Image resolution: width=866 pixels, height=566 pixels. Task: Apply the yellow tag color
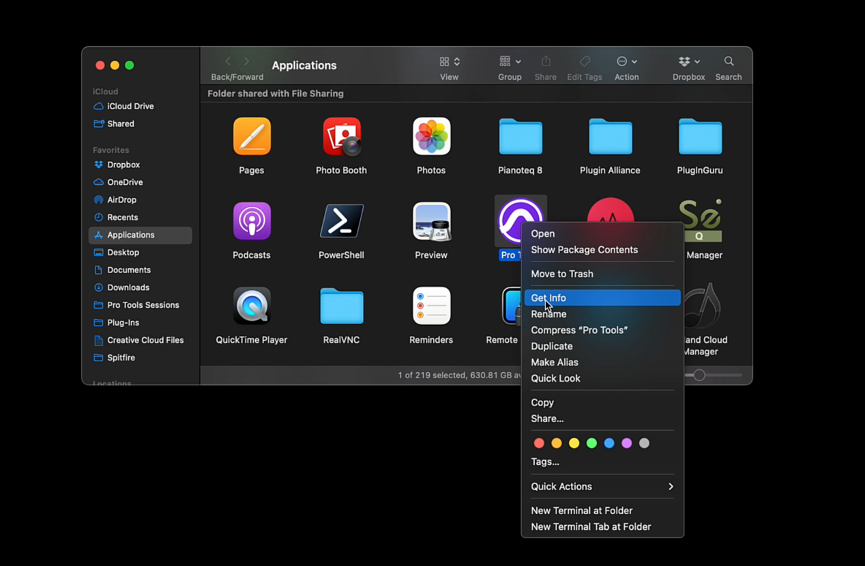pyautogui.click(x=574, y=443)
